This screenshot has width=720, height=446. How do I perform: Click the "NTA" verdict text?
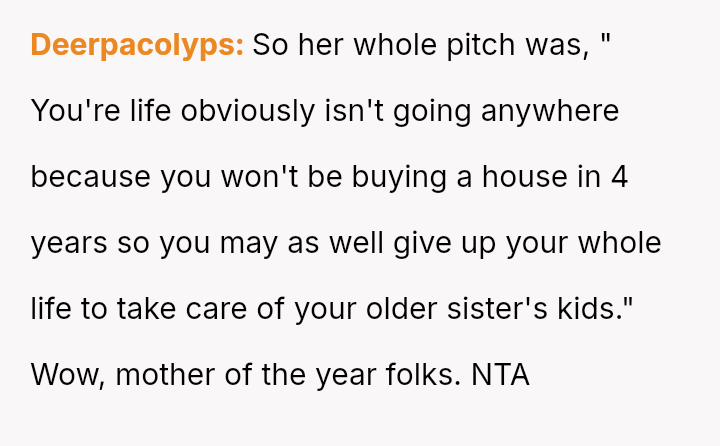click(x=500, y=375)
